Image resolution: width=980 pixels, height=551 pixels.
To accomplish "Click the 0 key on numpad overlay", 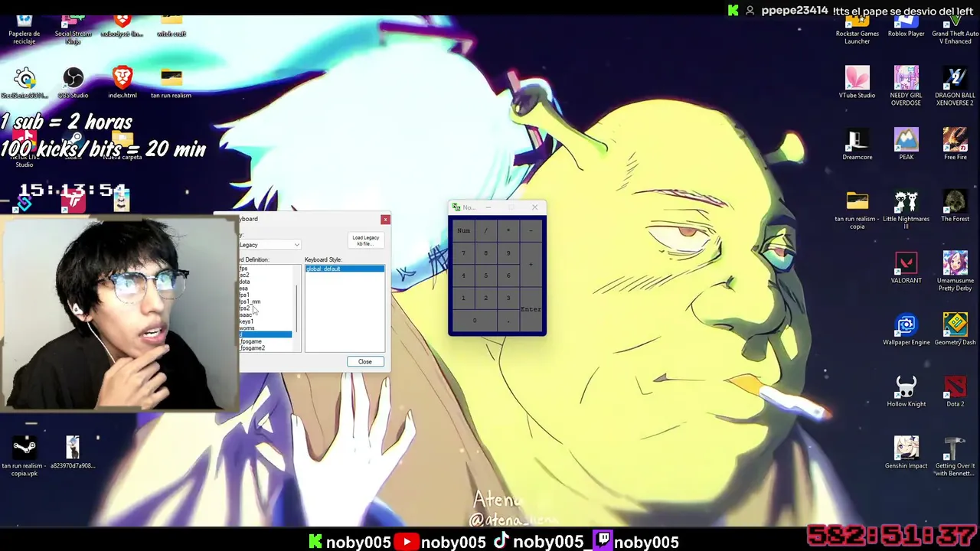I will [475, 321].
